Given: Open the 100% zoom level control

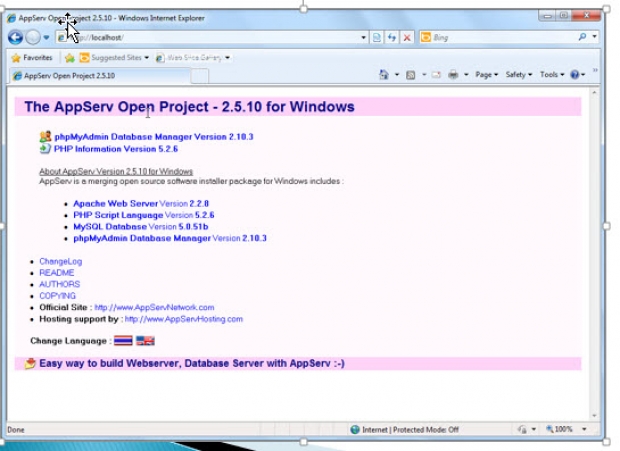Looking at the screenshot, I should 559,429.
